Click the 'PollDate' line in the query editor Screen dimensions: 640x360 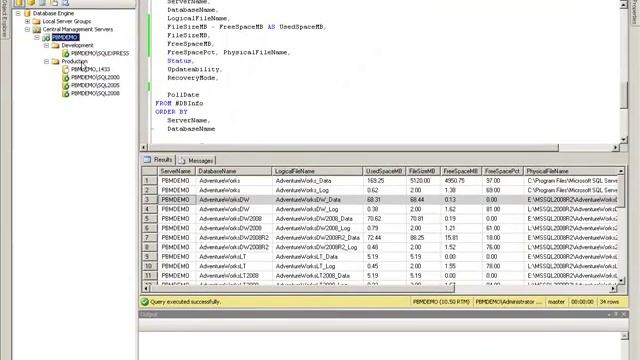[x=183, y=95]
